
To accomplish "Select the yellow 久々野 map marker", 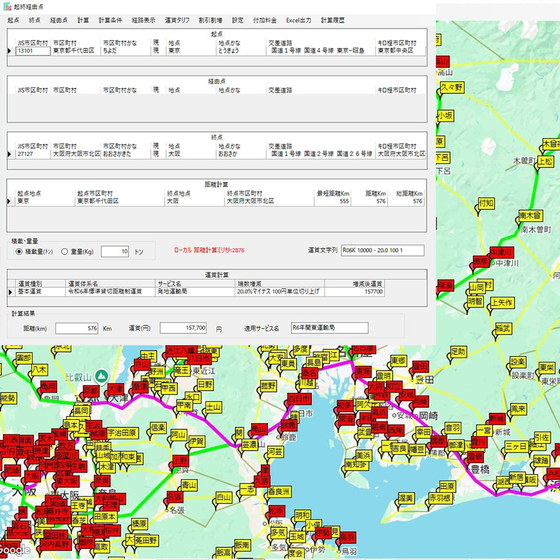I will [451, 88].
